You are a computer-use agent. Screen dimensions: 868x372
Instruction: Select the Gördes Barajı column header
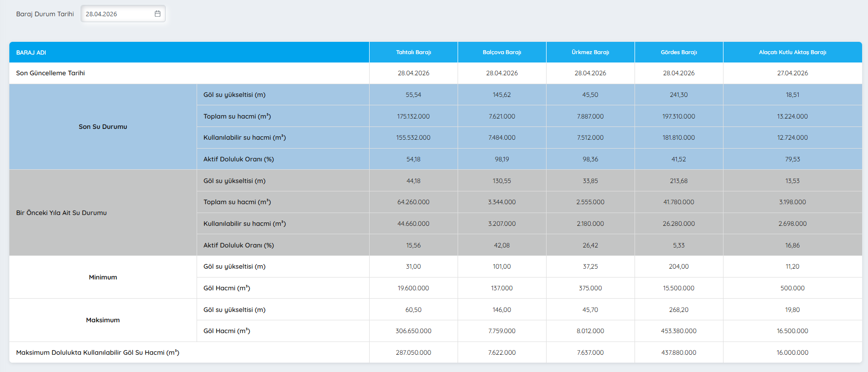click(x=679, y=52)
